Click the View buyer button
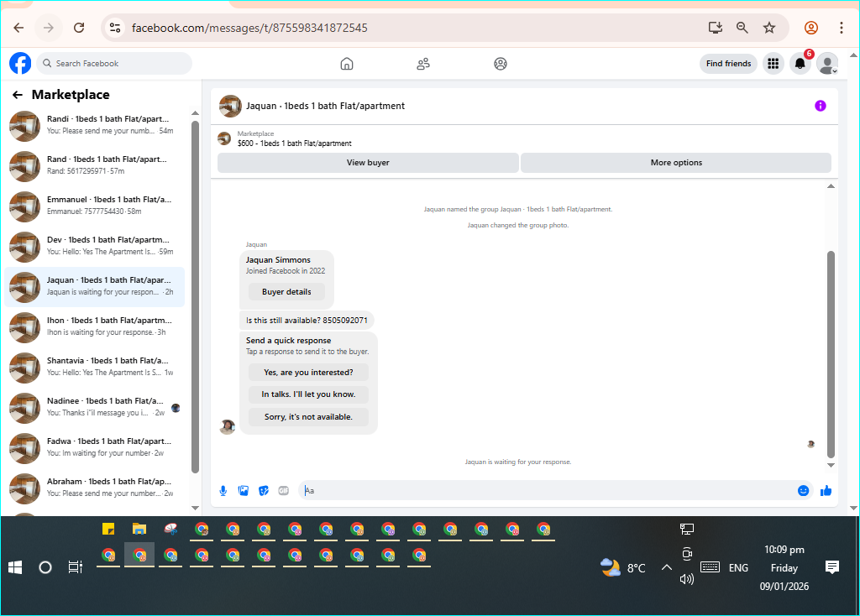The image size is (860, 616). coord(368,163)
